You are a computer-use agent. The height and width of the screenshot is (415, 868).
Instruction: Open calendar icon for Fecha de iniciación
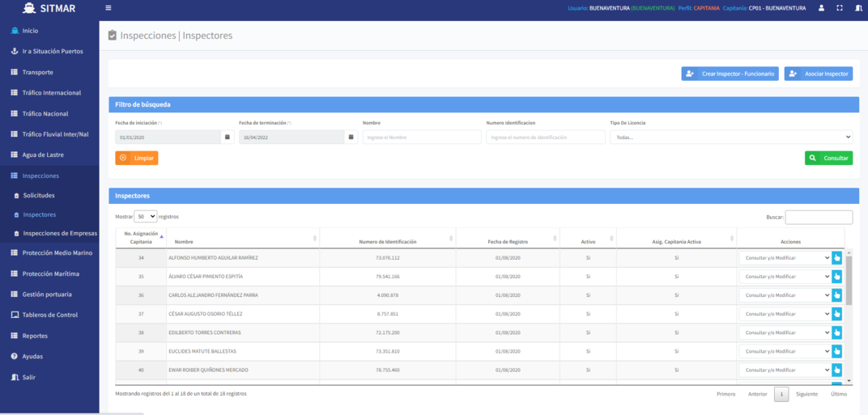tap(228, 138)
